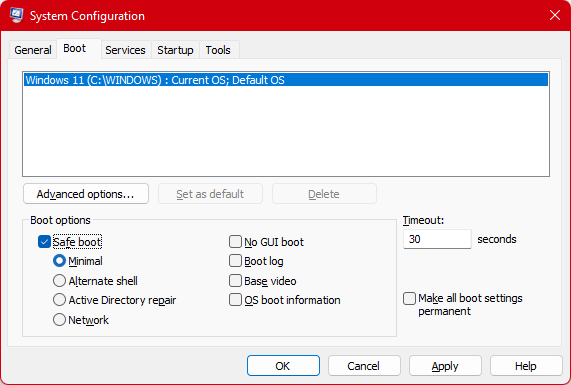This screenshot has height=385, width=571.
Task: Open Advanced options dialog
Action: [86, 194]
